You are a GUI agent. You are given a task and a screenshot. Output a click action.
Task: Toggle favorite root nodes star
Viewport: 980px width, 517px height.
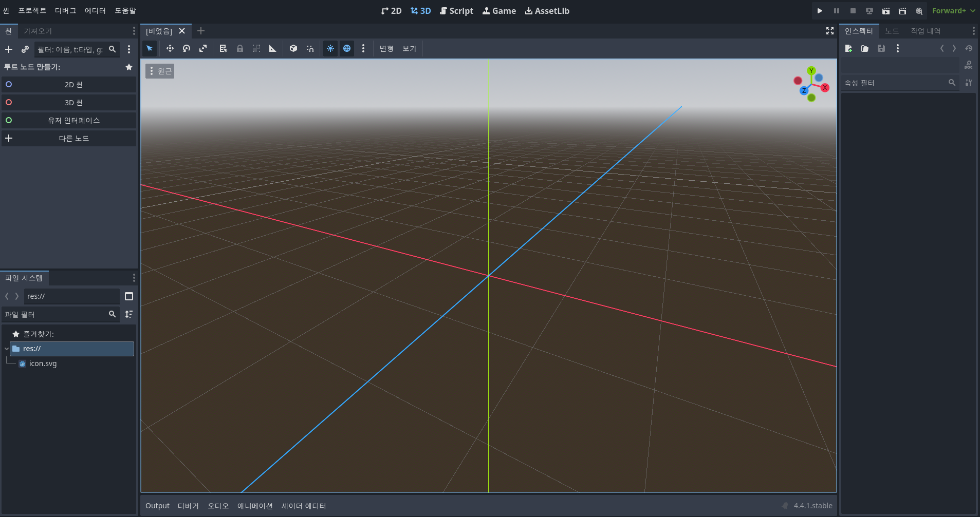point(129,67)
